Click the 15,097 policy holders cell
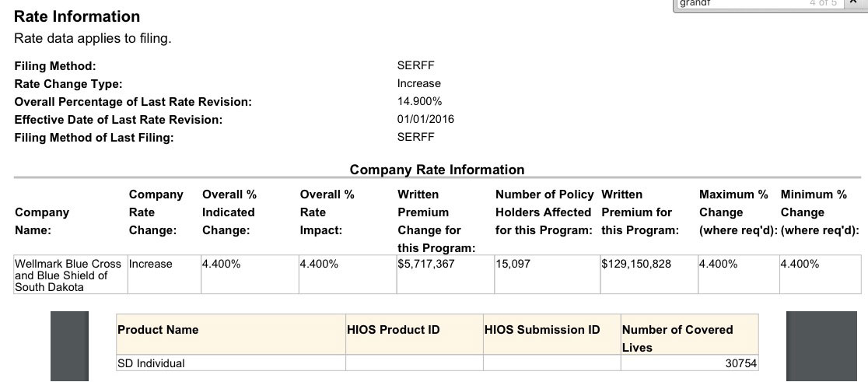The image size is (868, 382). [x=513, y=265]
